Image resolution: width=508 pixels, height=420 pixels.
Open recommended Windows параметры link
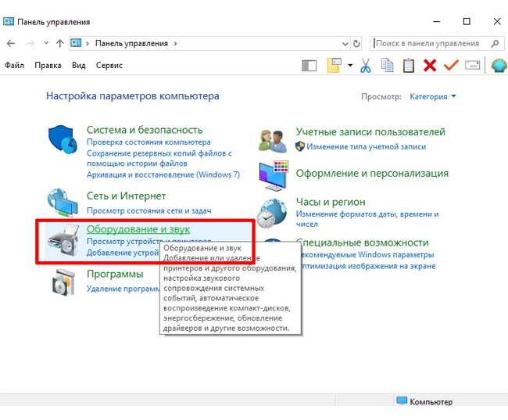click(368, 255)
